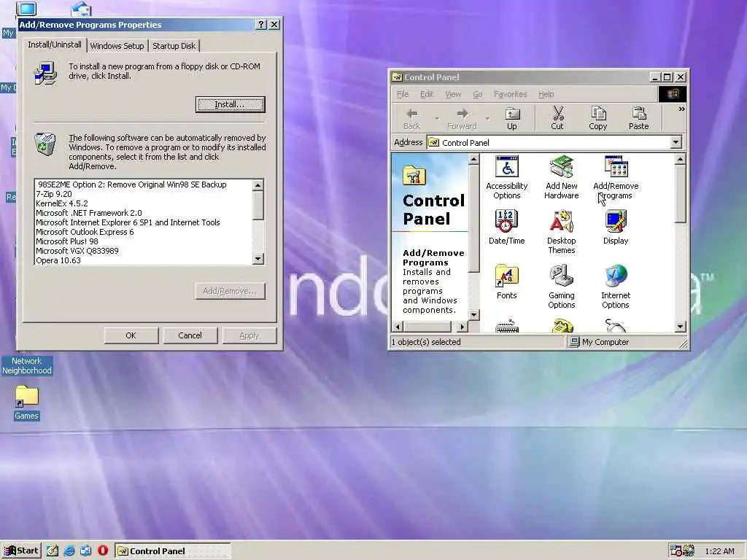Select Add/Remove Programs icon in Control Panel

pyautogui.click(x=616, y=177)
